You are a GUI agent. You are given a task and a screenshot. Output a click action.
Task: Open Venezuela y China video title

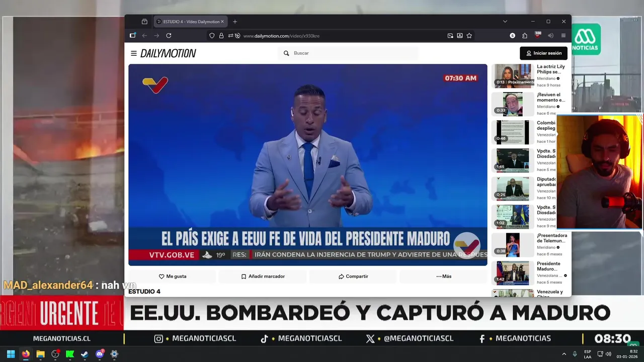tap(550, 293)
